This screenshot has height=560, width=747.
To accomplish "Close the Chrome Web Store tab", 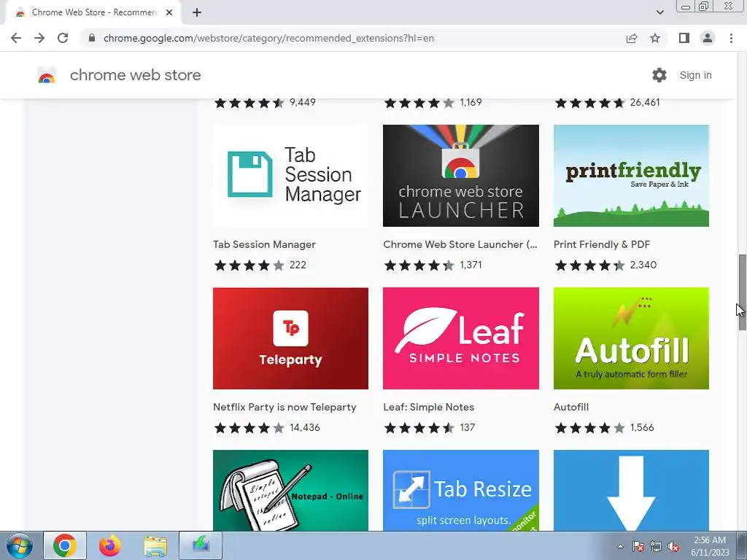I will pos(169,12).
